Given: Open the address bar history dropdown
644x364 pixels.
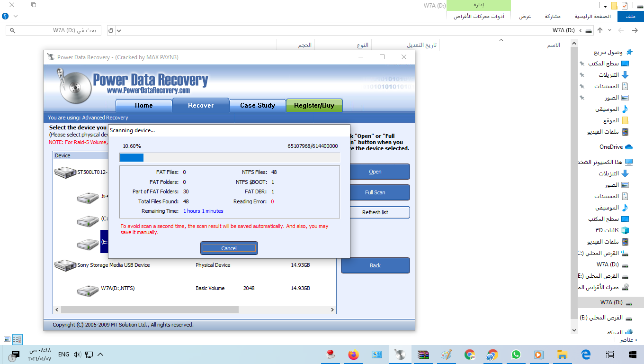Looking at the screenshot, I should (x=119, y=30).
